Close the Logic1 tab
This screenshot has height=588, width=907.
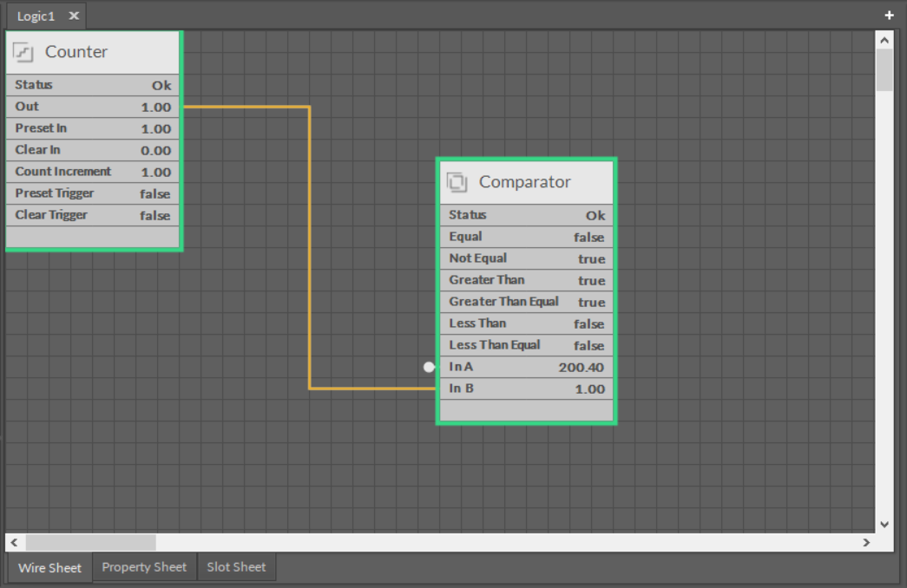coord(74,16)
